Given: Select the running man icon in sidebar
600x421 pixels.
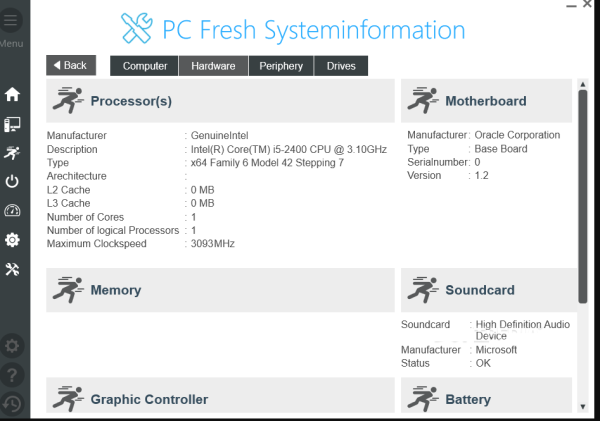Looking at the screenshot, I should tap(12, 153).
